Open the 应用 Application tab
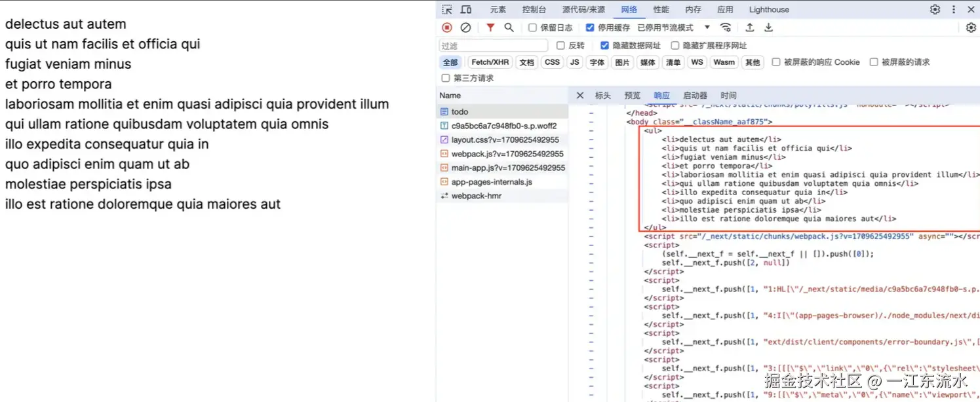The height and width of the screenshot is (402, 980). pos(725,10)
